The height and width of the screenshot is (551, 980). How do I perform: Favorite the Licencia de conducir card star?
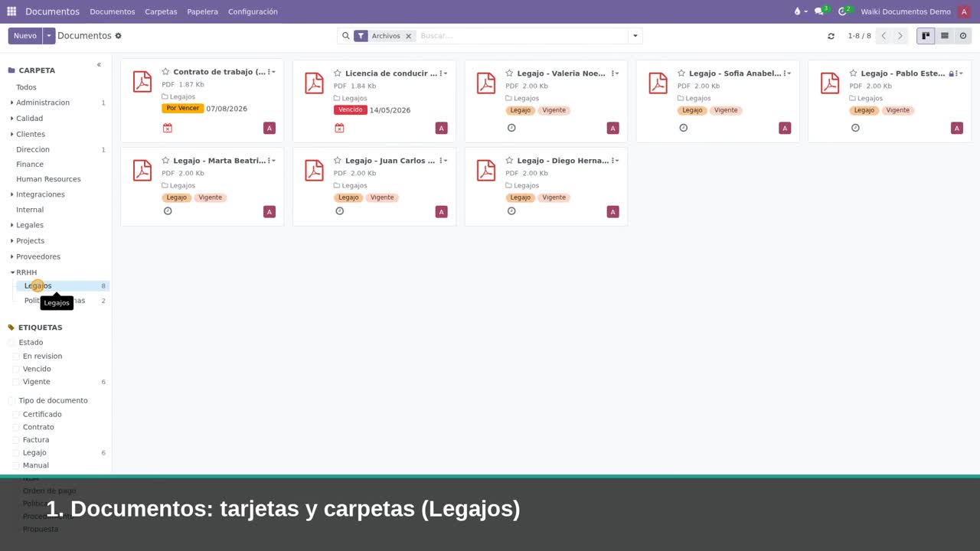point(338,73)
